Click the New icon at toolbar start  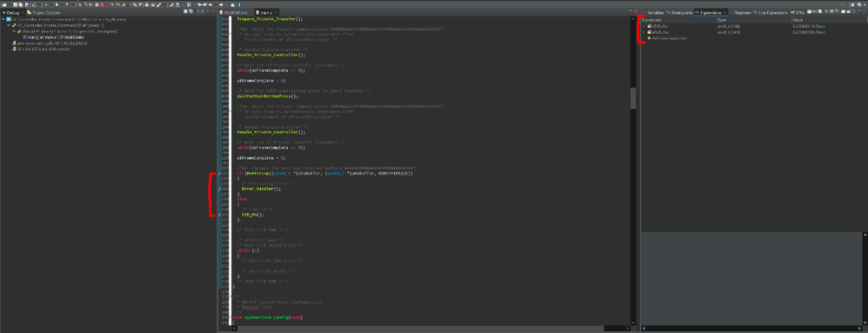click(x=3, y=5)
